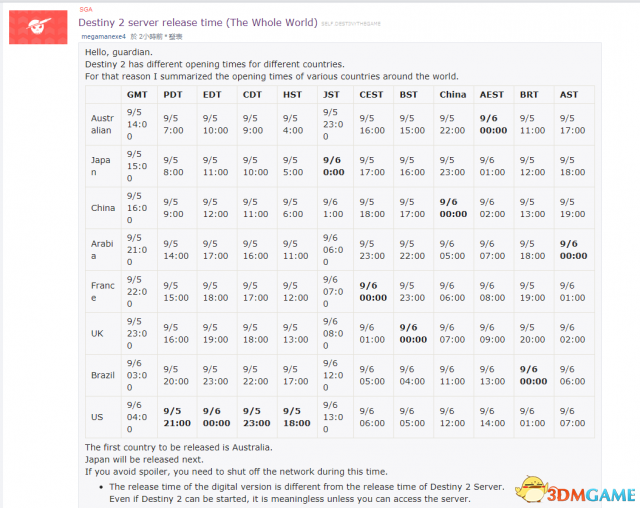The height and width of the screenshot is (508, 640).
Task: Click the JST column header
Action: click(x=331, y=95)
